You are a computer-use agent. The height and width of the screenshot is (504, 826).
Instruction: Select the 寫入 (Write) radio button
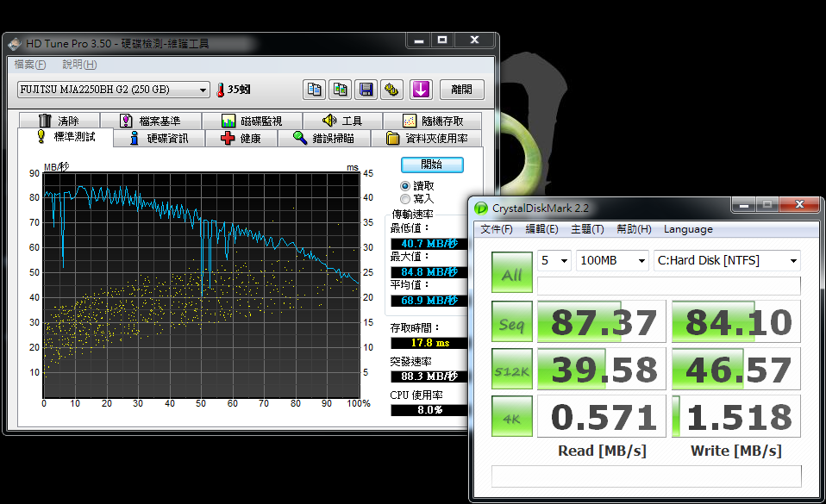pyautogui.click(x=405, y=199)
